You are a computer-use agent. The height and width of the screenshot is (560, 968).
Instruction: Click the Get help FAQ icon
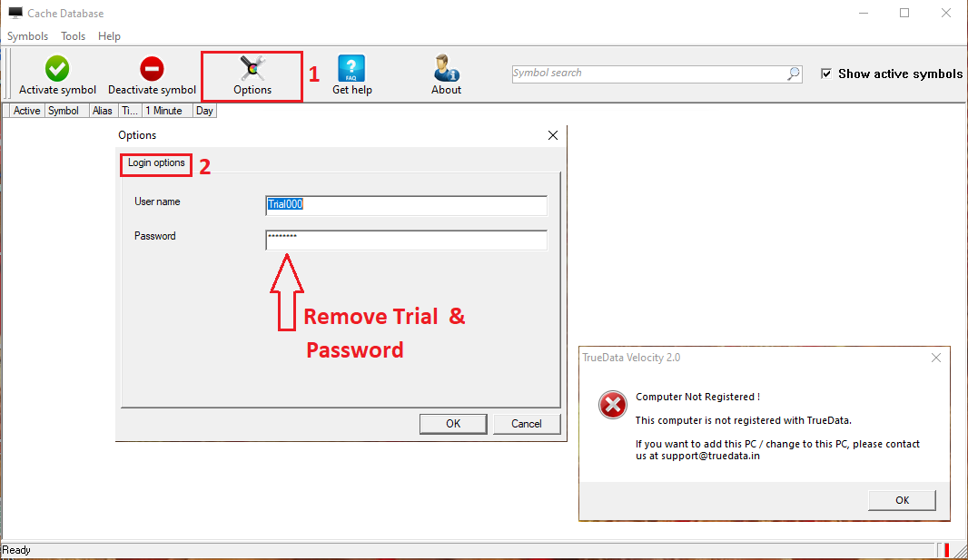click(351, 68)
